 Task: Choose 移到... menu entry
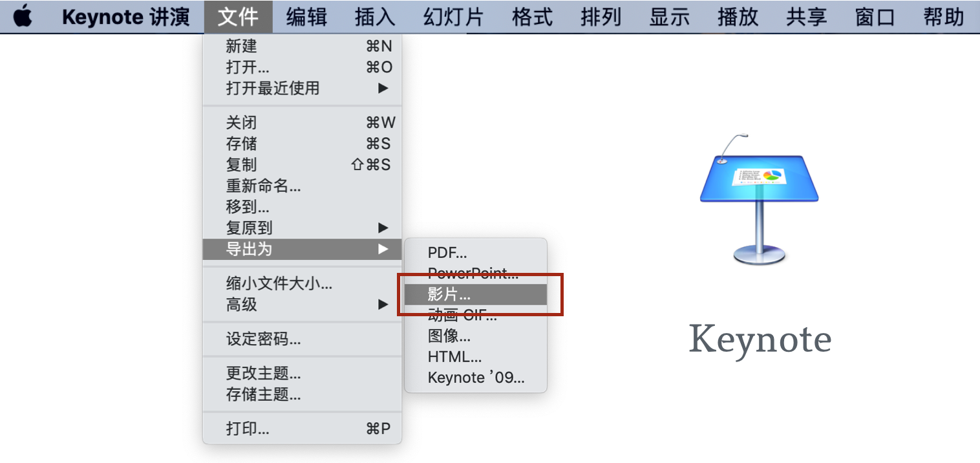pyautogui.click(x=303, y=207)
